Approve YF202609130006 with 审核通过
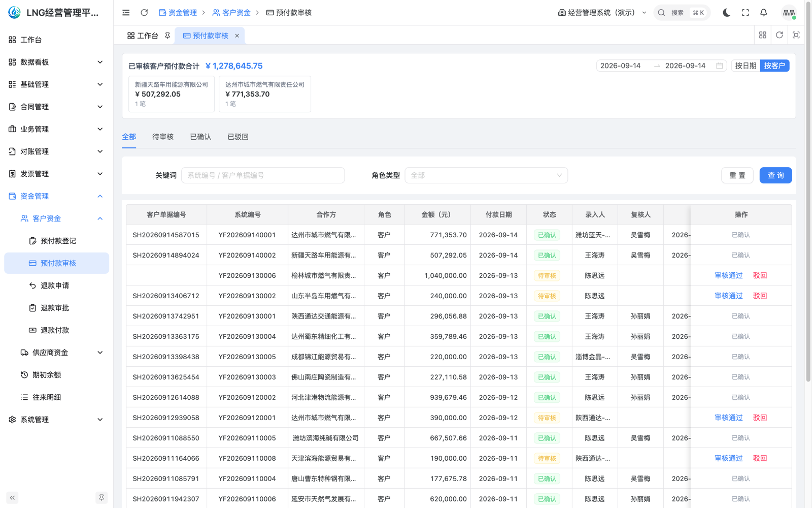Image resolution: width=812 pixels, height=508 pixels. pos(728,275)
